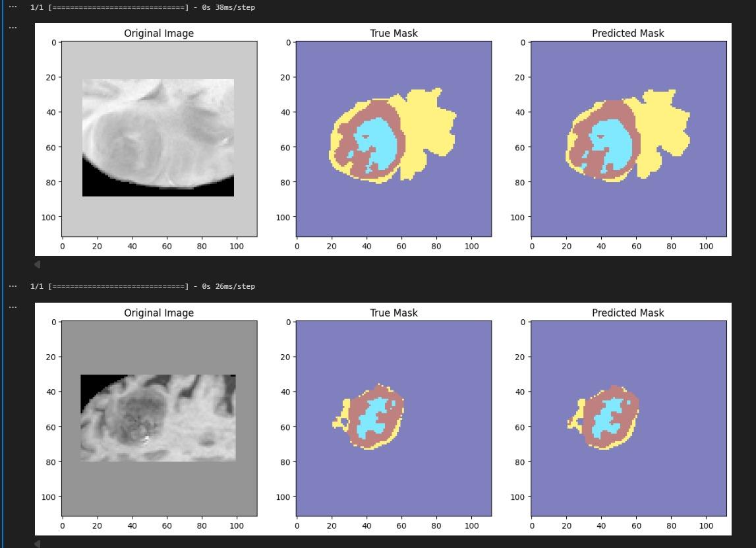Collapse the first figure output with the triangle
Image resolution: width=756 pixels, height=548 pixels.
(x=38, y=264)
